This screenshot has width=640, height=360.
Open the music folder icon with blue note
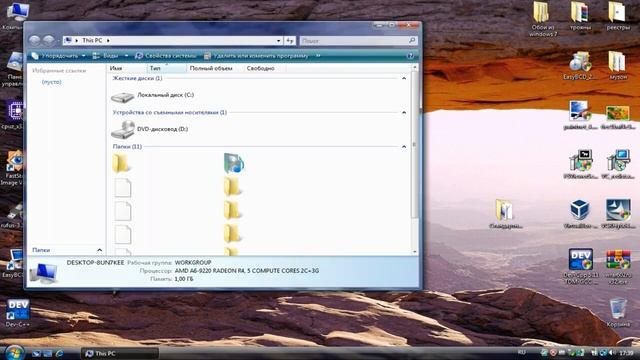[234, 163]
